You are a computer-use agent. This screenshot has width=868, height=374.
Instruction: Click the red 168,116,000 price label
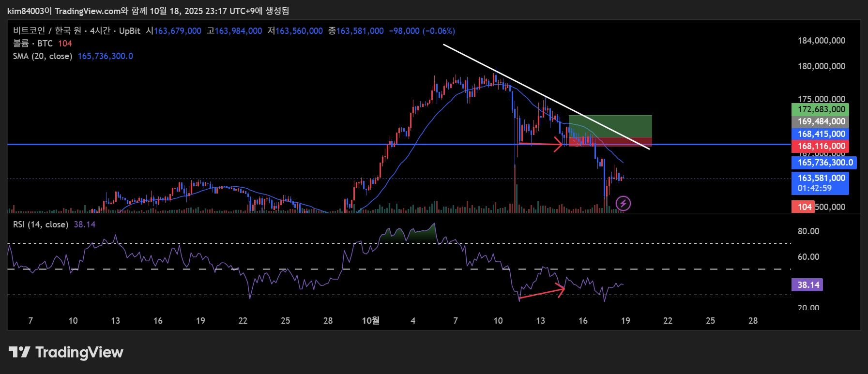(821, 146)
